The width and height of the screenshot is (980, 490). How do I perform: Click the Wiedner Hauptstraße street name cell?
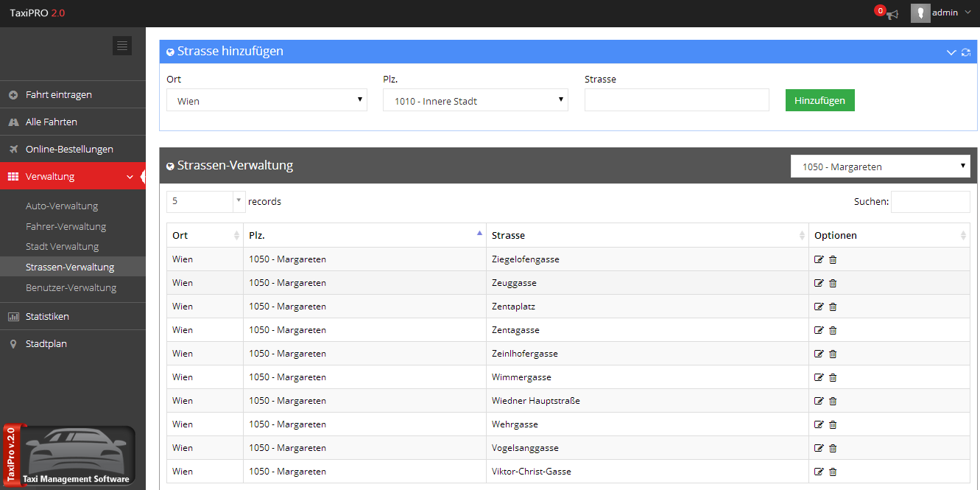[647, 401]
